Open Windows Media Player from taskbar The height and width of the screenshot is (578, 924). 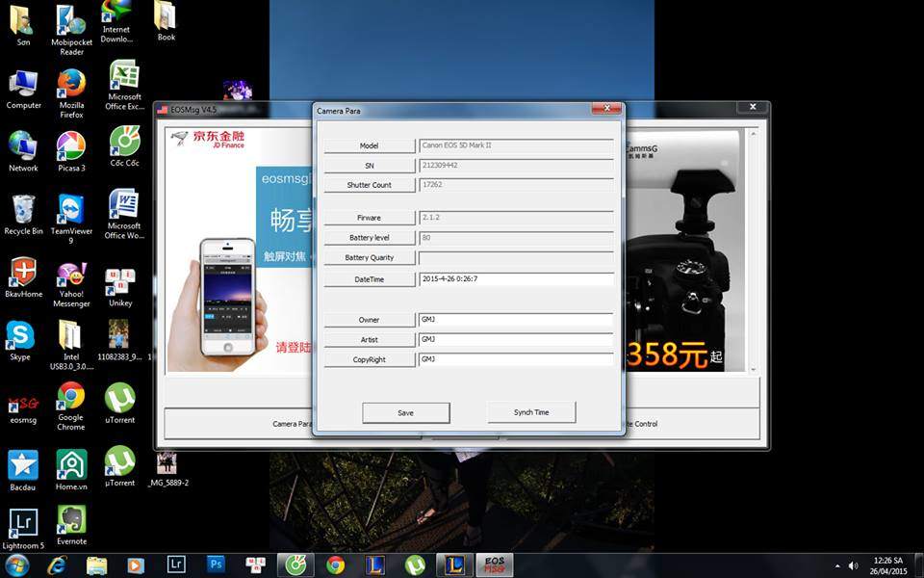[136, 565]
